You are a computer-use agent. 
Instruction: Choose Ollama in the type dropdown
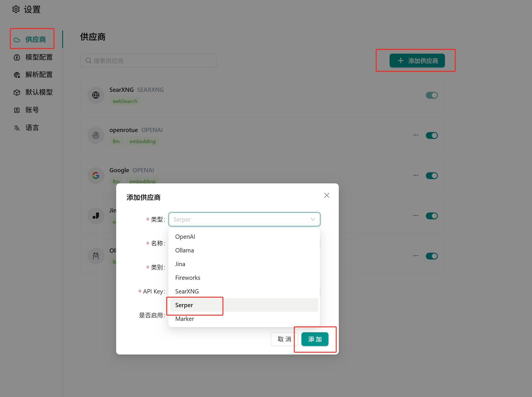(184, 250)
